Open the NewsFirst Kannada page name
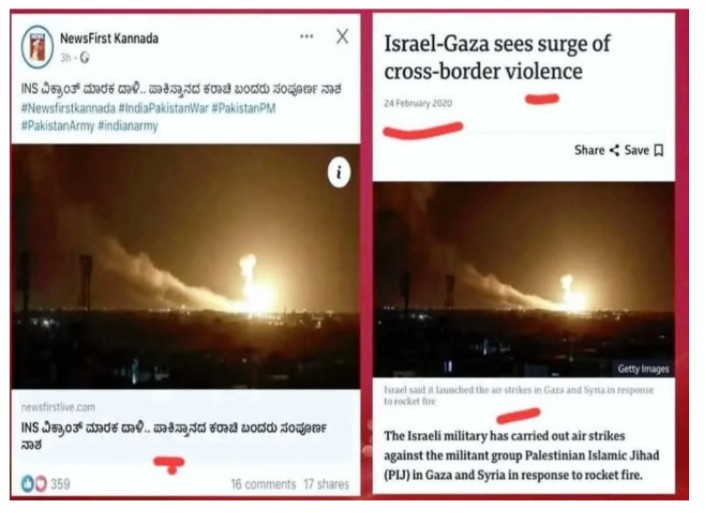This screenshot has width=706, height=513. pyautogui.click(x=109, y=38)
